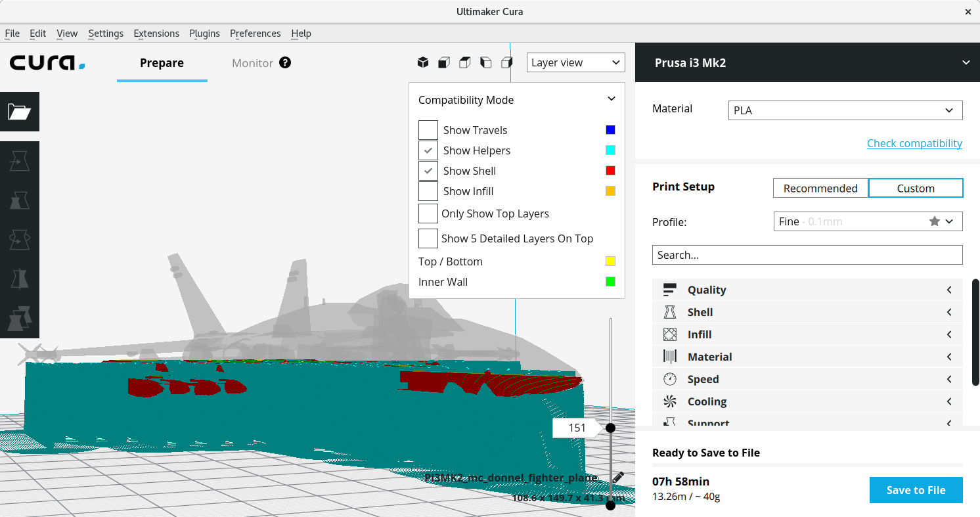Open the PLA material dropdown
Screen dimensions: 980x517
pyautogui.click(x=845, y=110)
